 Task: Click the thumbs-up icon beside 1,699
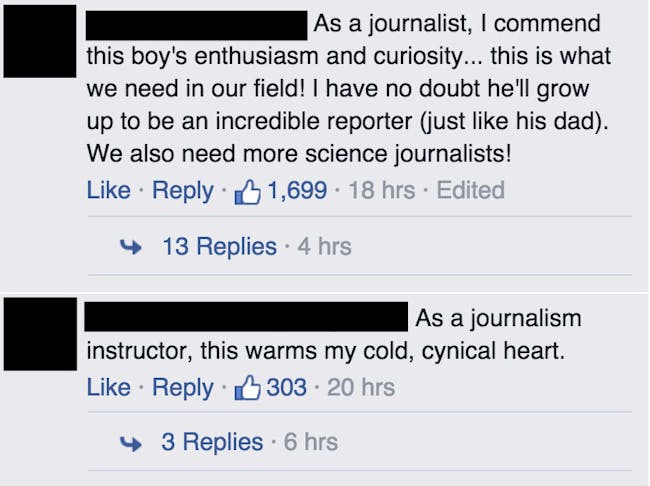pyautogui.click(x=247, y=191)
